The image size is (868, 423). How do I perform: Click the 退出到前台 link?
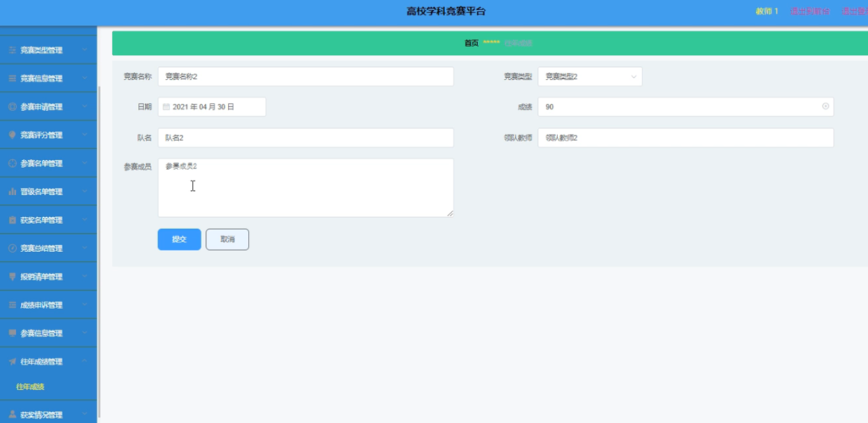coord(810,11)
